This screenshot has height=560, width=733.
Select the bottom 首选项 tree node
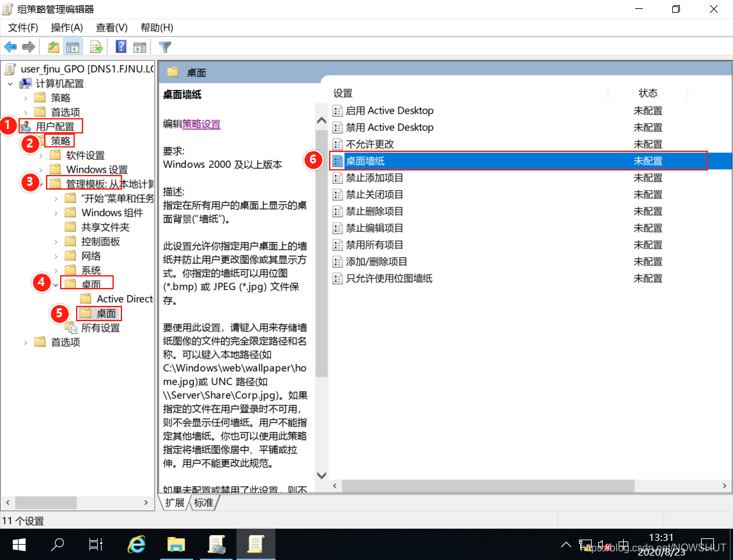65,342
